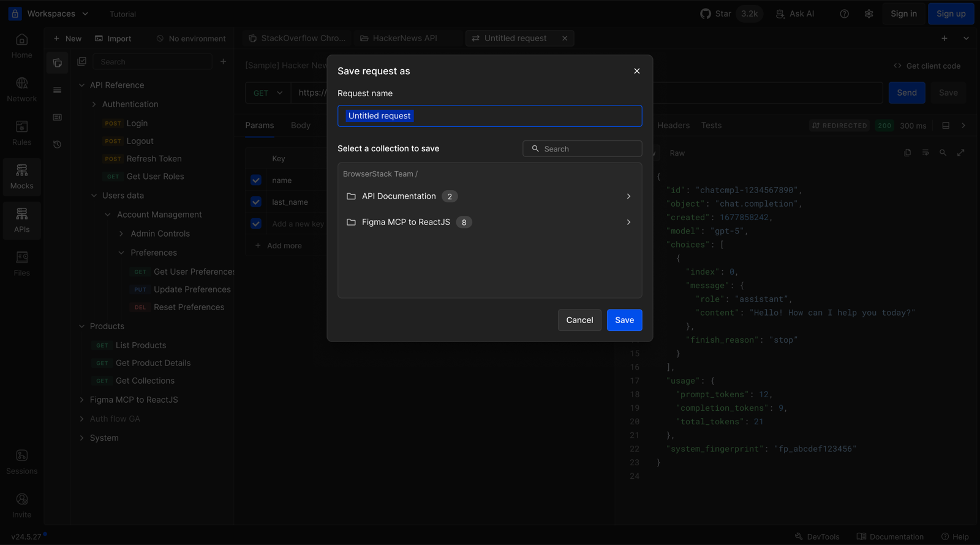Toggle the response panel layout icon
The image size is (980, 545).
[x=946, y=126]
